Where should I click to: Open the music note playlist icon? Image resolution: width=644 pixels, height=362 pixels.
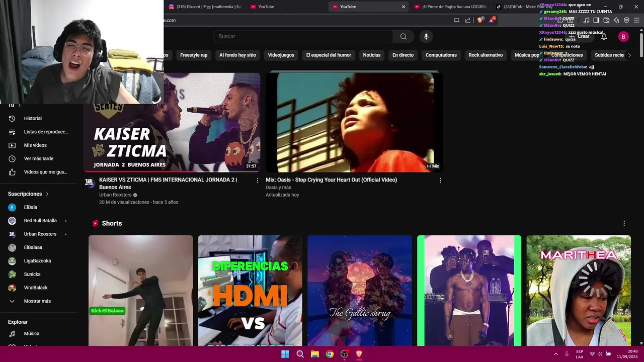pyautogui.click(x=586, y=20)
